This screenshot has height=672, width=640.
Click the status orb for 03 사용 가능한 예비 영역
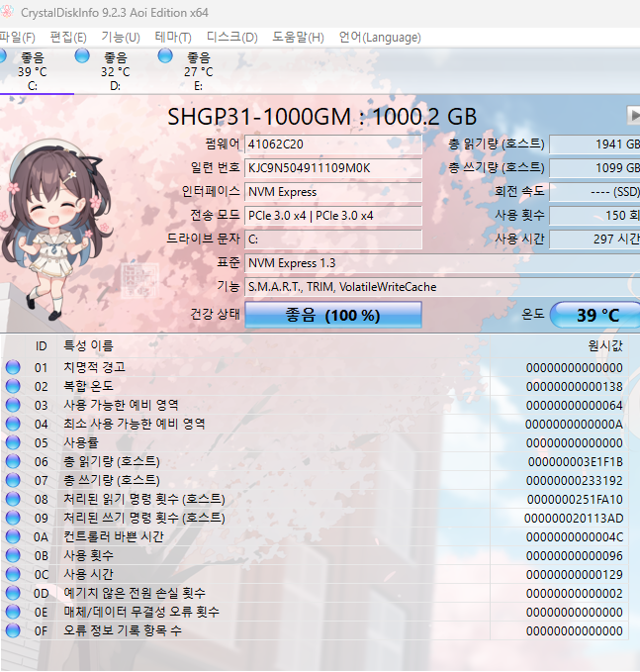coord(13,405)
